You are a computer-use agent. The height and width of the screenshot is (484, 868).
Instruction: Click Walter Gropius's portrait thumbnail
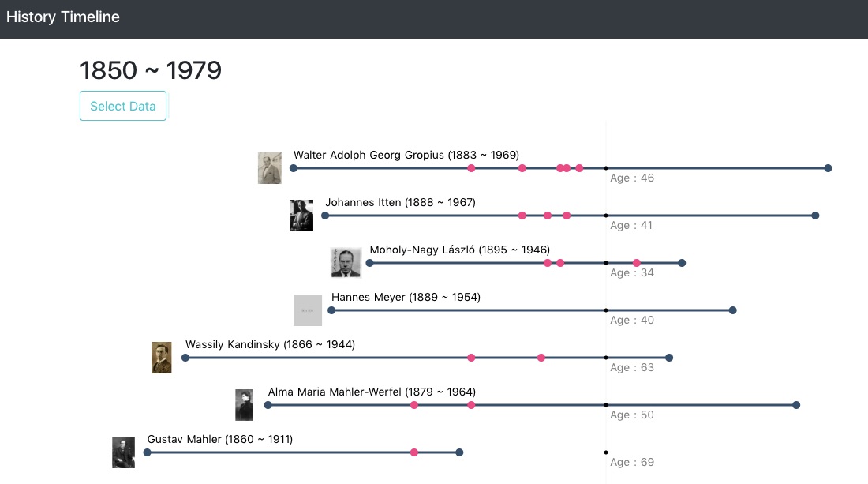click(269, 167)
